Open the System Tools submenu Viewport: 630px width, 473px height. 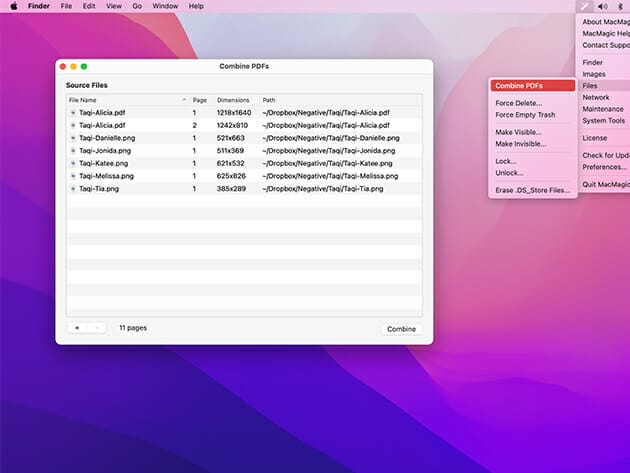point(604,120)
